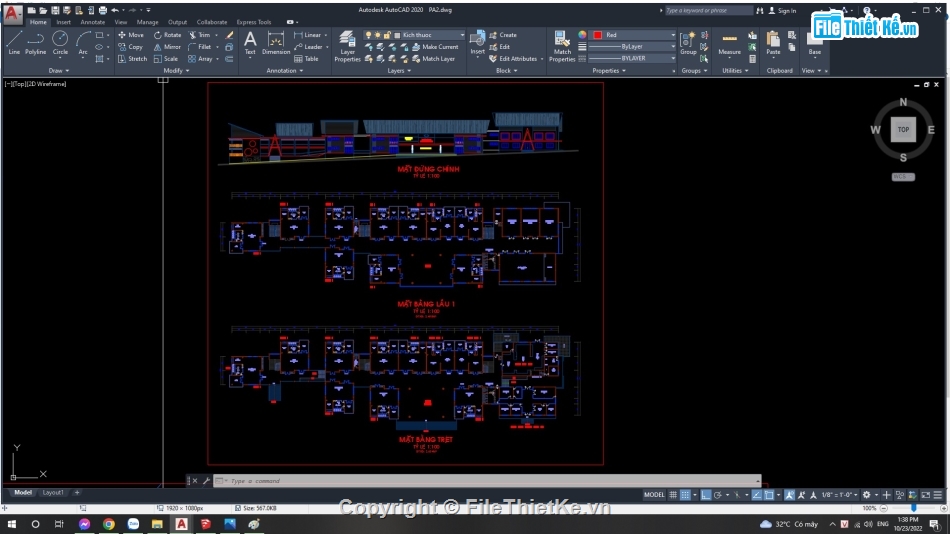This screenshot has width=950, height=534.
Task: Adjust the zoom slider at bottom right
Action: tap(912, 509)
